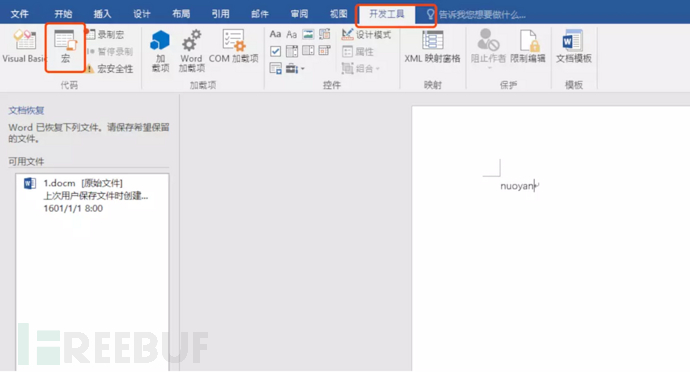Open 文档模板 (Document Template) dialog

click(573, 46)
